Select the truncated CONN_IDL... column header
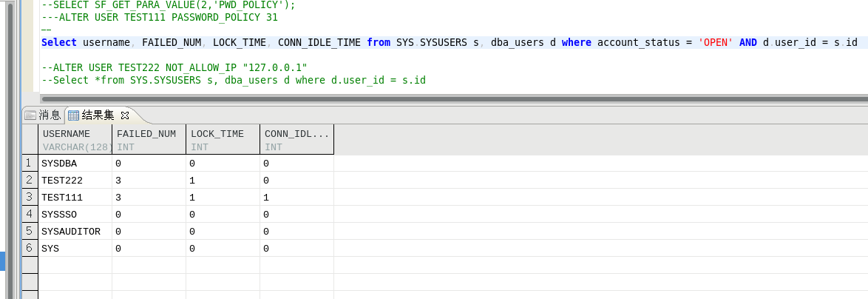This screenshot has width=868, height=299. point(296,140)
